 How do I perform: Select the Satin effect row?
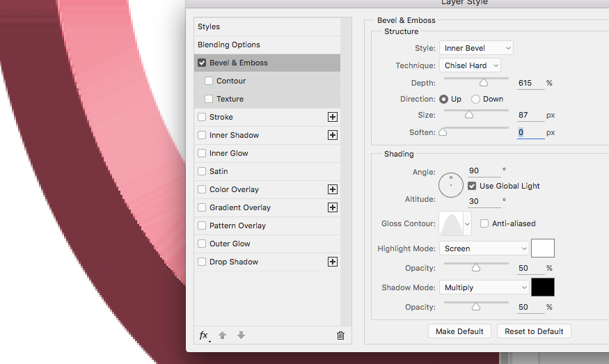(267, 171)
